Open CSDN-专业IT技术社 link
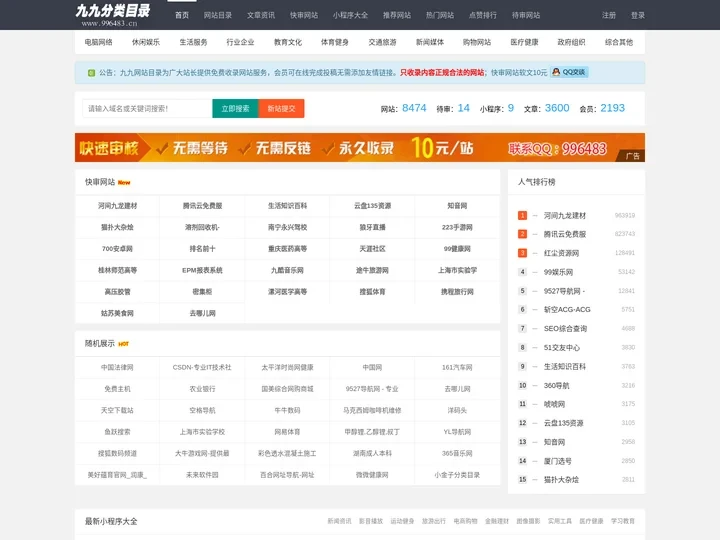The height and width of the screenshot is (540, 720). [x=202, y=367]
